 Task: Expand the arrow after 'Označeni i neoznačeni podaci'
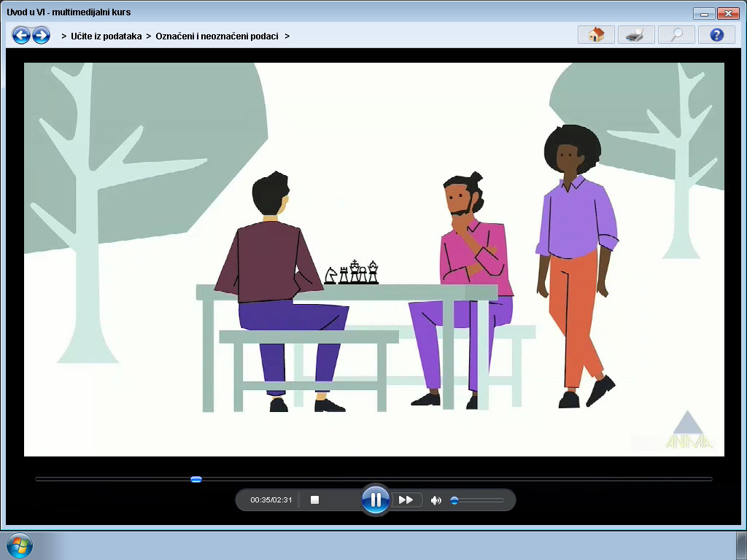[x=287, y=36]
